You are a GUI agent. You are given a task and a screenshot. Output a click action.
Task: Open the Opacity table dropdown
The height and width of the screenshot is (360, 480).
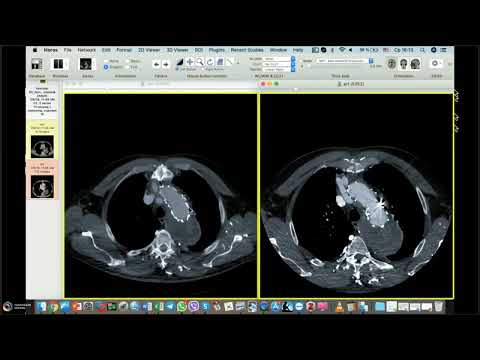[x=279, y=69]
